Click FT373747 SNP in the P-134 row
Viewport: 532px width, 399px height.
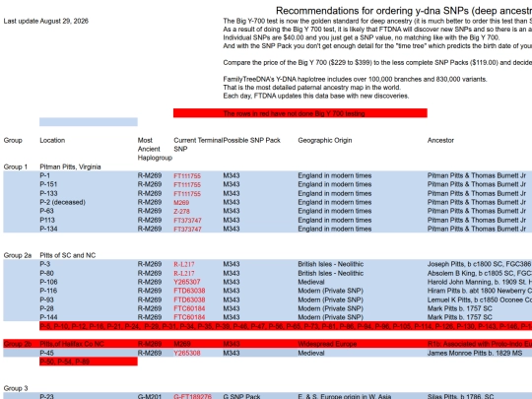coord(187,229)
